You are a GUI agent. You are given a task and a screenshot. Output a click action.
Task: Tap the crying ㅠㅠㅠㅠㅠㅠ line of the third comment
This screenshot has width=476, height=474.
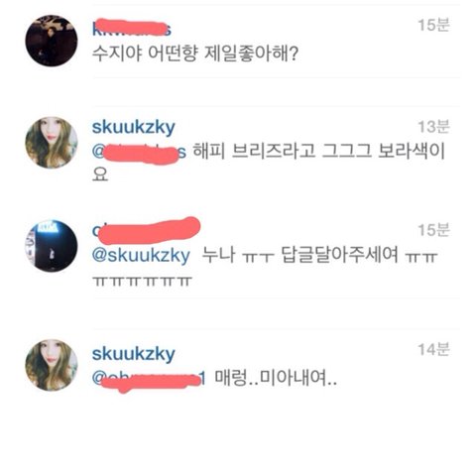(x=142, y=282)
